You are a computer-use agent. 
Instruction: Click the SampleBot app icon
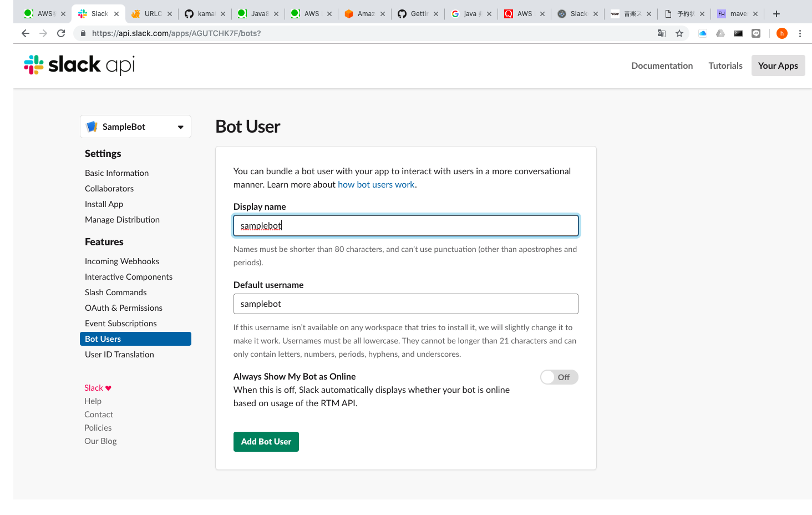click(92, 127)
